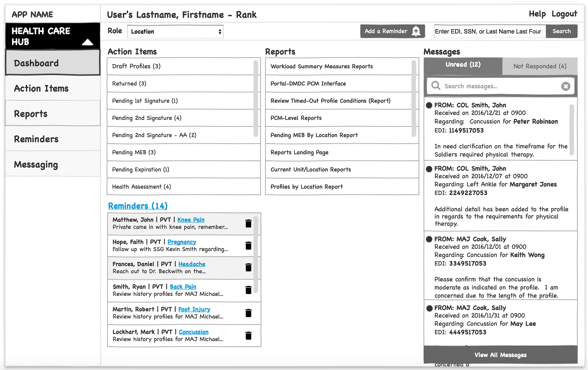Open Current Unit/Location Reports

pyautogui.click(x=342, y=169)
